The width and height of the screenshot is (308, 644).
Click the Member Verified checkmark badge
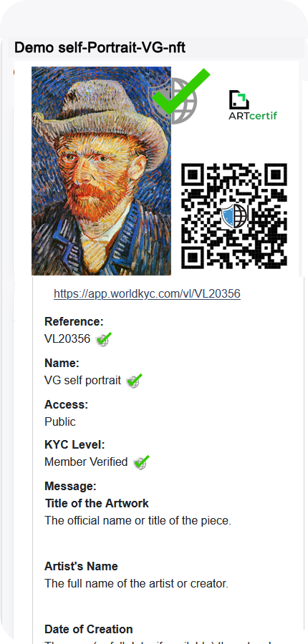tap(141, 462)
